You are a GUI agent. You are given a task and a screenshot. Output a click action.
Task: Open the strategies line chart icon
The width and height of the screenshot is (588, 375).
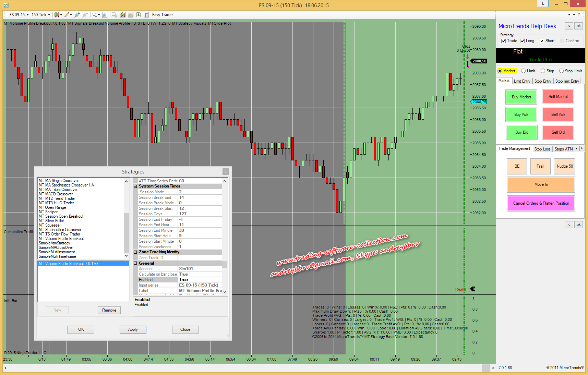[131, 15]
